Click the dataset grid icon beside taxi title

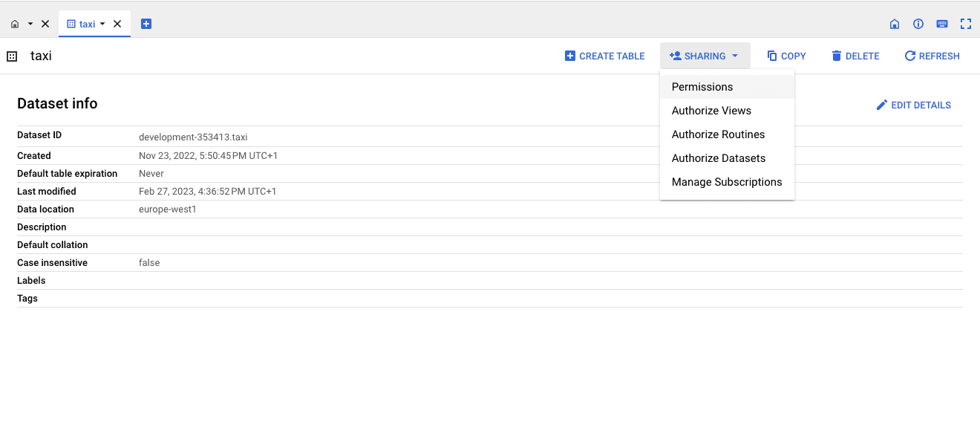12,56
